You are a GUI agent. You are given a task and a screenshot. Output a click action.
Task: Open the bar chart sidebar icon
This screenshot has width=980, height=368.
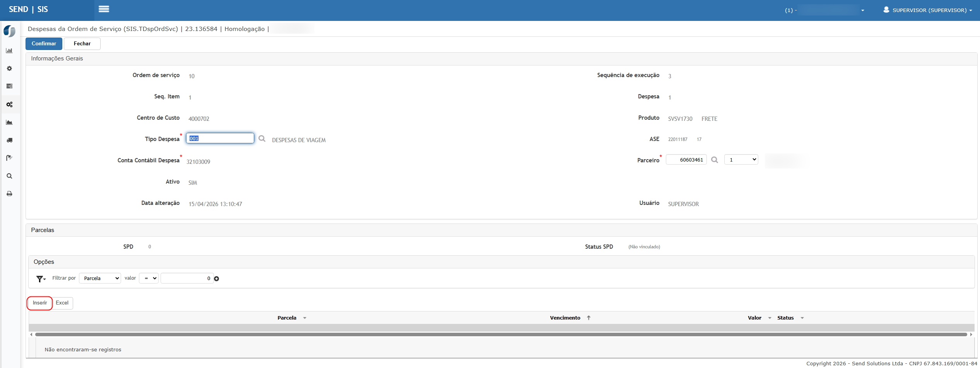[x=9, y=51]
